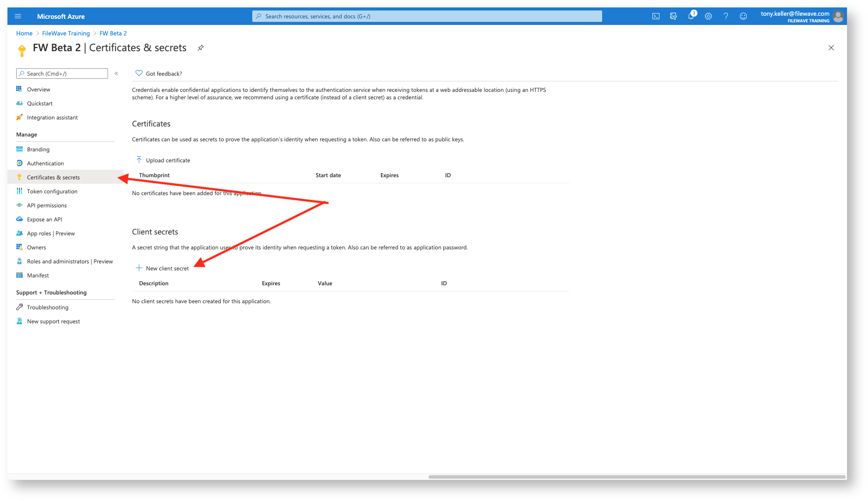Open the notifications bell
Viewport: 868px width, 501px height.
click(x=691, y=16)
